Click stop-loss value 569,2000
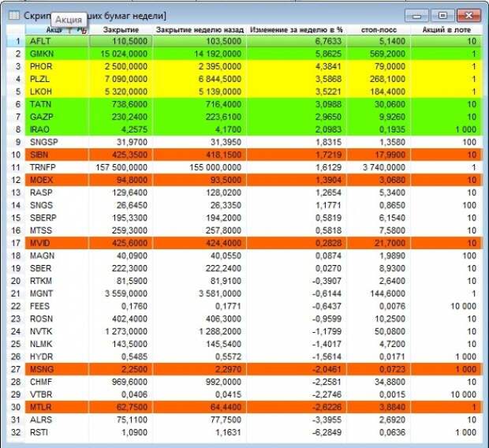This screenshot has height=448, width=489. pyautogui.click(x=379, y=54)
